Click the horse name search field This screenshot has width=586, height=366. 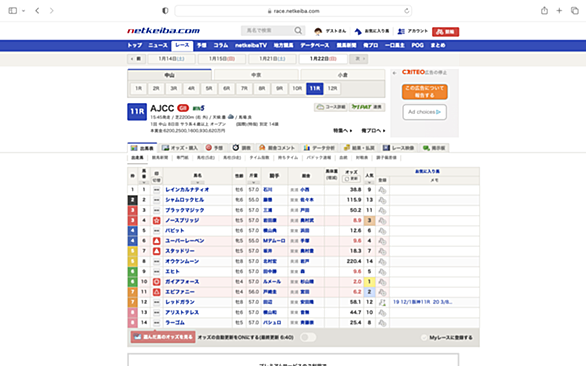point(268,31)
